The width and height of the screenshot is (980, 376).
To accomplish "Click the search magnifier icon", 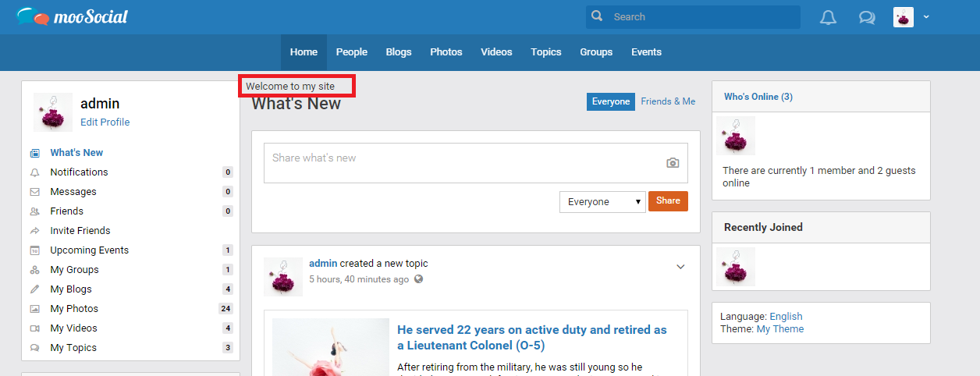I will click(597, 16).
